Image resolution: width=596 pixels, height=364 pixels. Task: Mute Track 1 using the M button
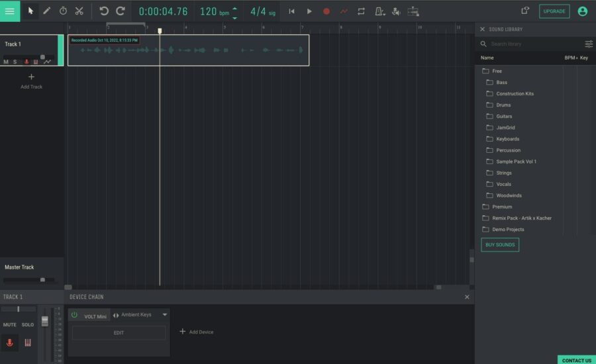6,62
